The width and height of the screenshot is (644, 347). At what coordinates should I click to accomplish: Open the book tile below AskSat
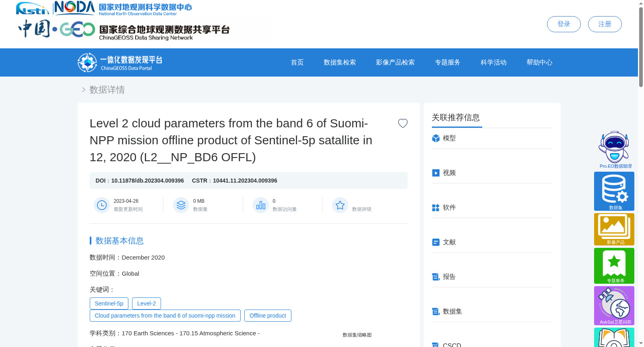point(614,337)
